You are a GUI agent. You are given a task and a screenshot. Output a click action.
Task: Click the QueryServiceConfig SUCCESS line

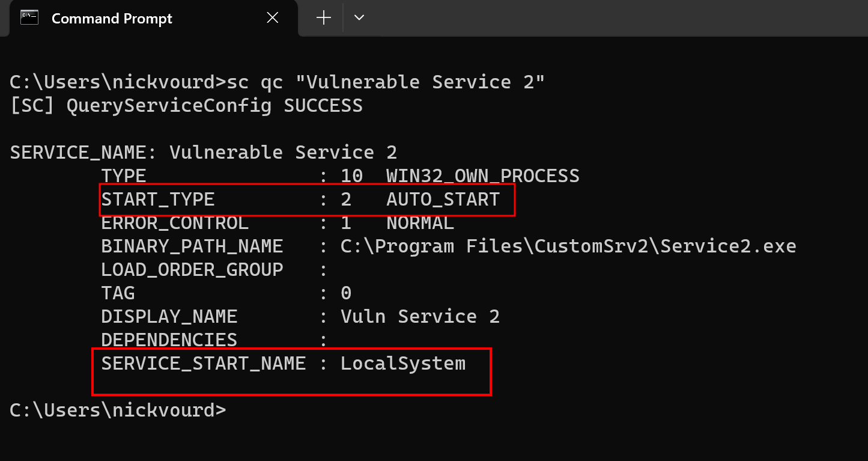[x=186, y=106]
